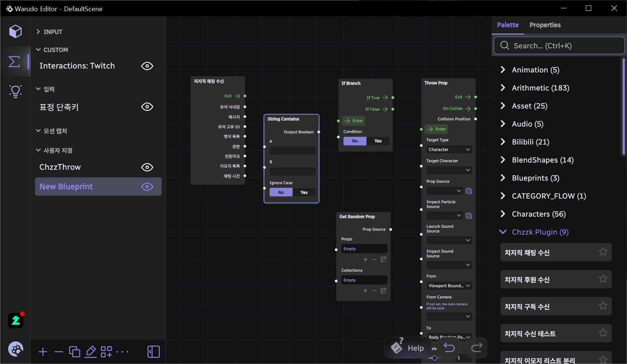
Task: Open the lightbulb sidebar icon
Action: coord(16,92)
